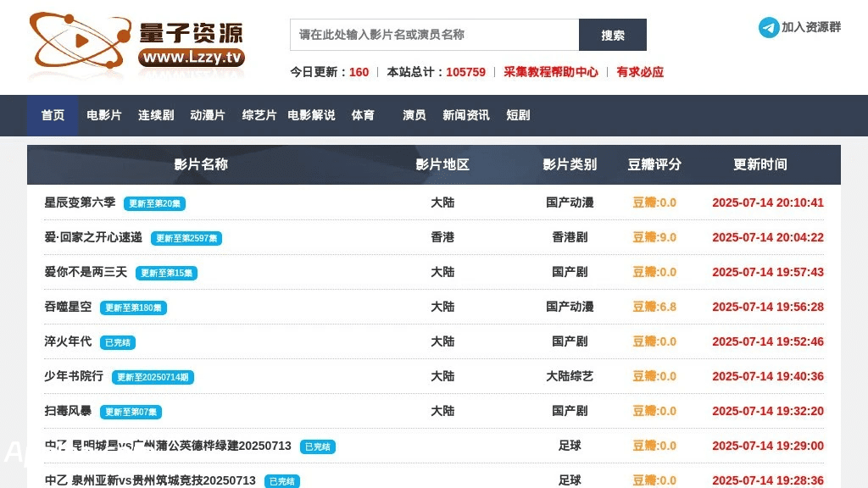The image size is (868, 488).
Task: Open the 新闻资讯 menu item
Action: (x=466, y=115)
